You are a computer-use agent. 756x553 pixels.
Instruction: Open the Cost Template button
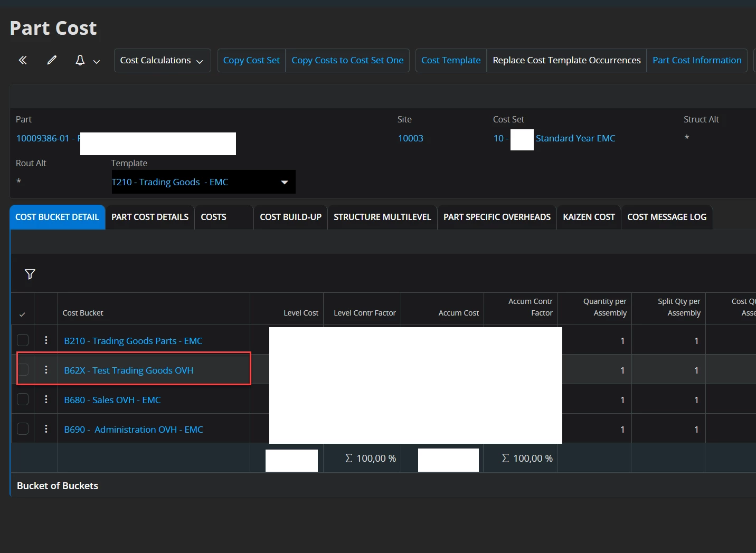(451, 60)
